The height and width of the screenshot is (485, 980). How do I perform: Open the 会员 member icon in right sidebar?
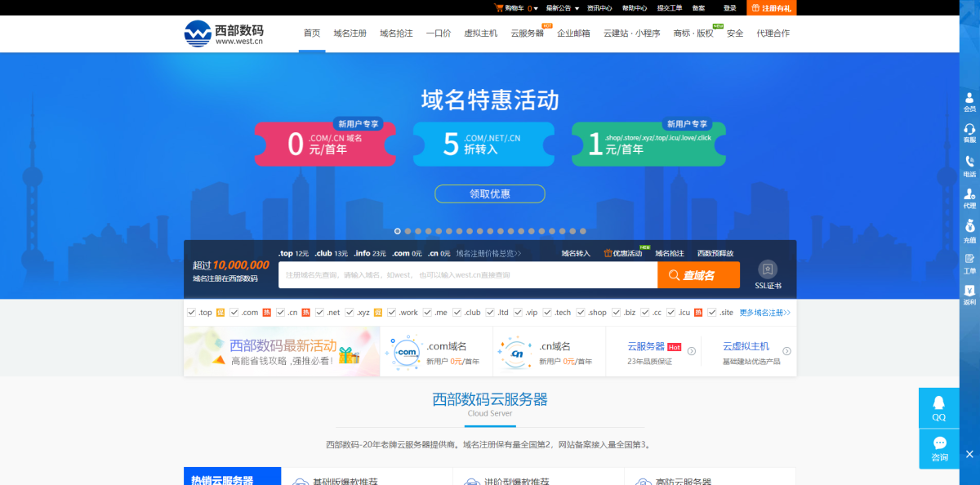(969, 101)
